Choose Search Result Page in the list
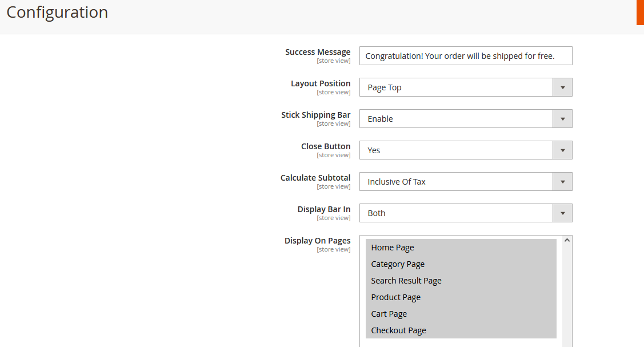This screenshot has width=644, height=347. (x=461, y=281)
